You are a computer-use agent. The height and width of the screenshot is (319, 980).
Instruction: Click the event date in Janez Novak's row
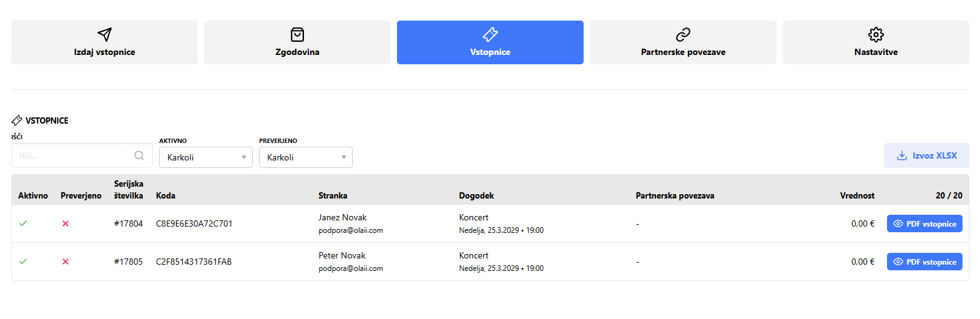point(501,230)
